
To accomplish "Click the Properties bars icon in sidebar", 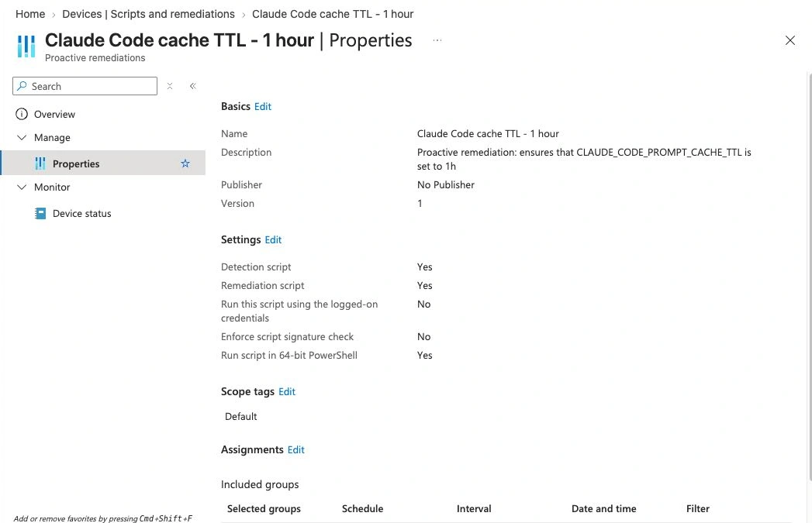I will 40,163.
